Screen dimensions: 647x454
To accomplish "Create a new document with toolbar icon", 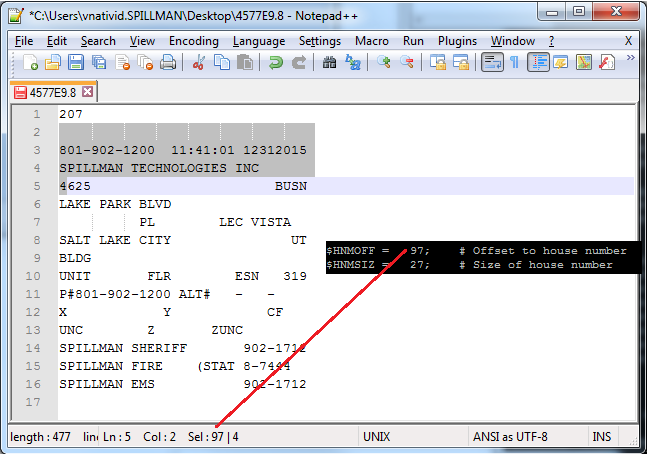I will 30,63.
